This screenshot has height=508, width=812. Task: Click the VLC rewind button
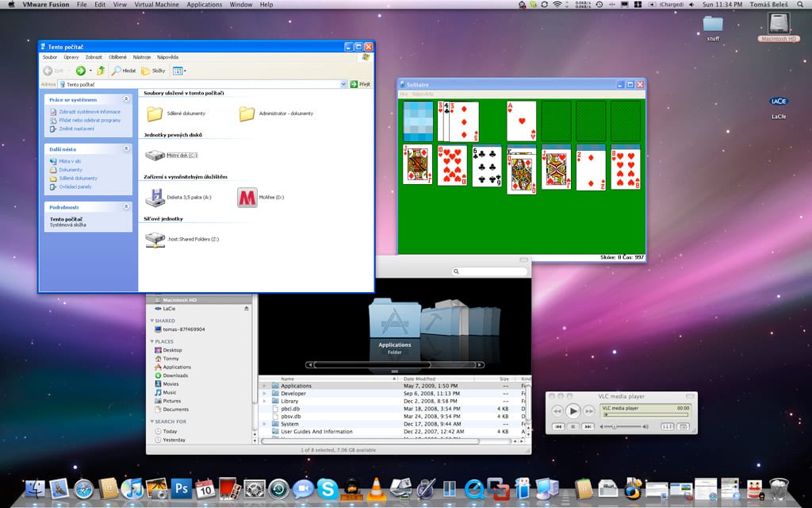[x=557, y=411]
